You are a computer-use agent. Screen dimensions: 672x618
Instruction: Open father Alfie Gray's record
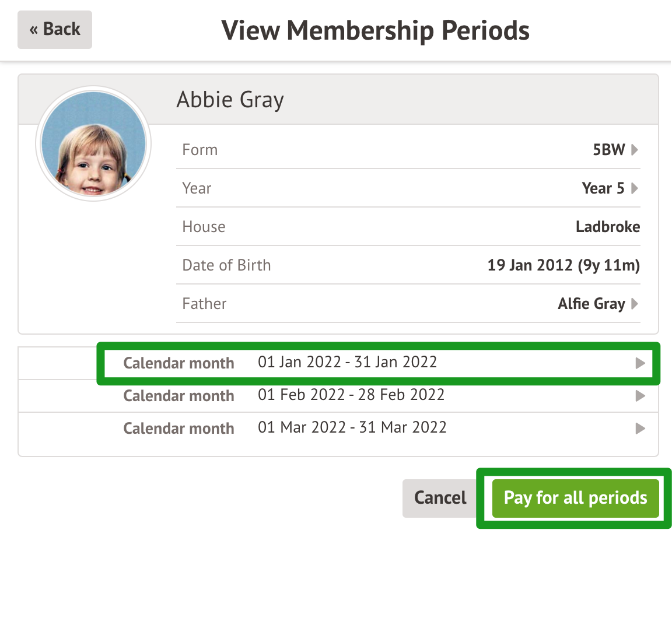591,304
